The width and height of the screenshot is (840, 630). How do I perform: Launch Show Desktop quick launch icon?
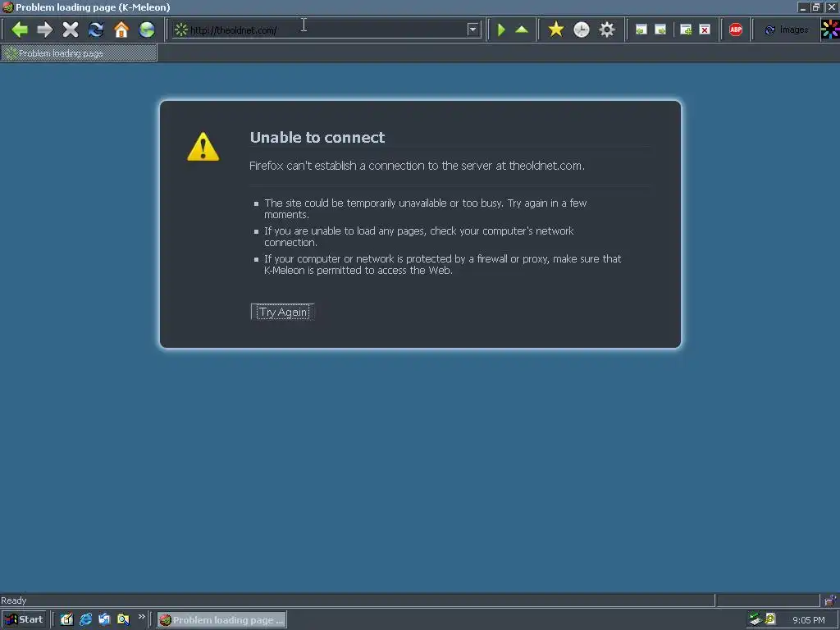click(x=66, y=619)
